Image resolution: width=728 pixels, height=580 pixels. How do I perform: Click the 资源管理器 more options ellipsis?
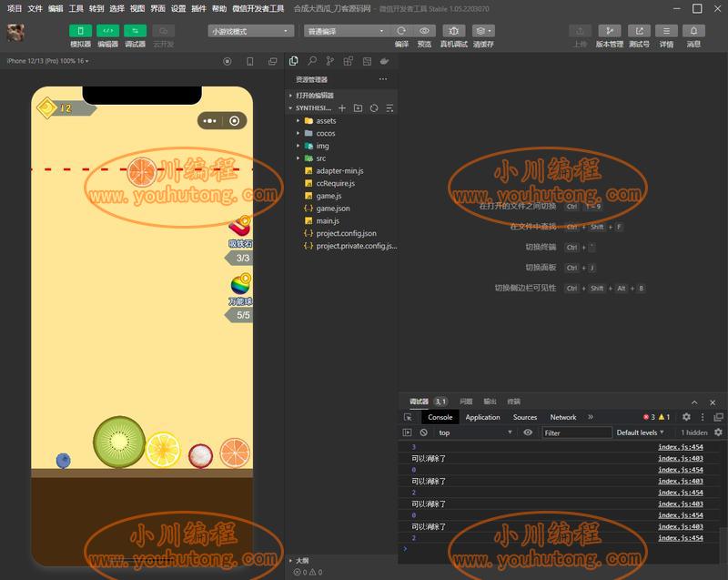tap(383, 79)
